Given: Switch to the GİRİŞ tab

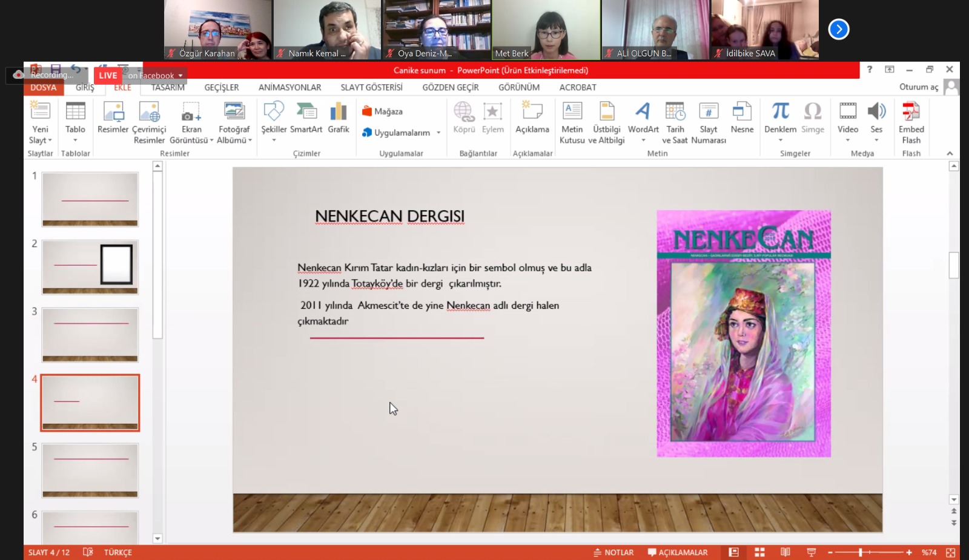Looking at the screenshot, I should [x=85, y=87].
